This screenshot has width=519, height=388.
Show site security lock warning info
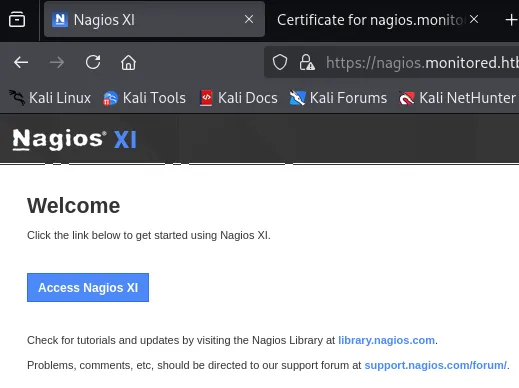tap(307, 62)
